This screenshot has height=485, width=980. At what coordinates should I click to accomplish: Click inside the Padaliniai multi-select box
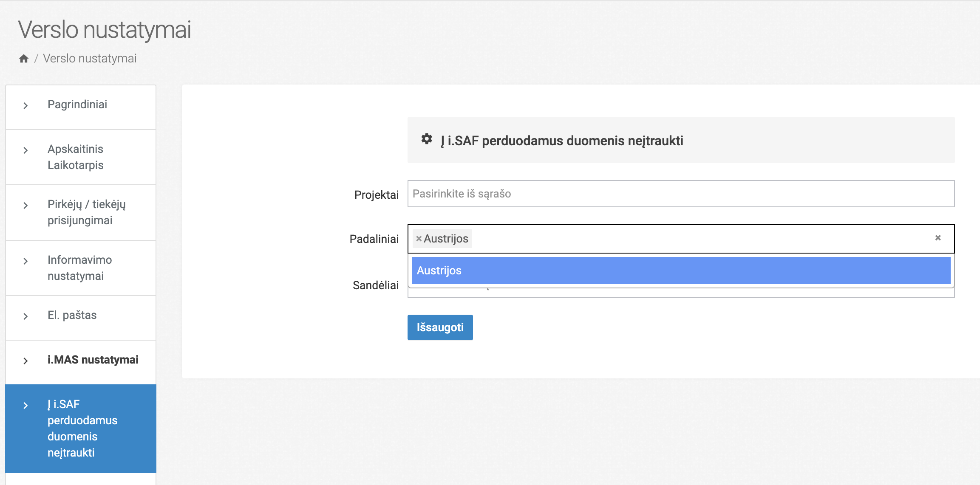pos(680,239)
